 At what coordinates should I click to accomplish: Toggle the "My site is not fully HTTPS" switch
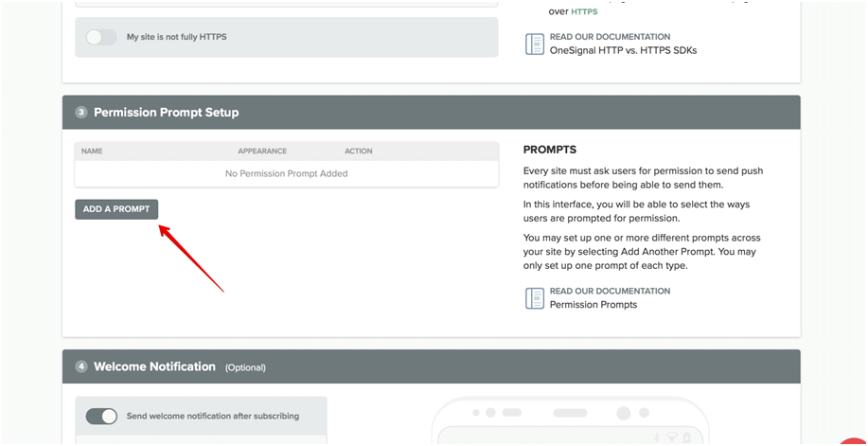(x=100, y=37)
